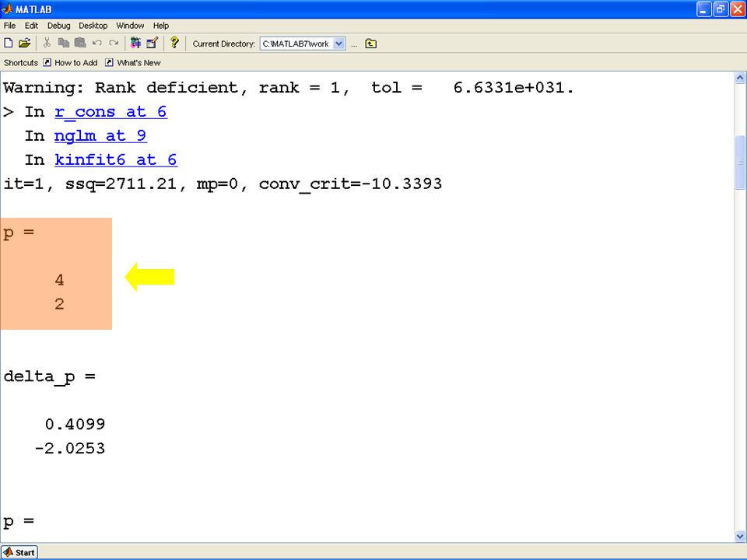Click the Shortcuts label in toolbar
This screenshot has width=747, height=560.
coord(21,63)
